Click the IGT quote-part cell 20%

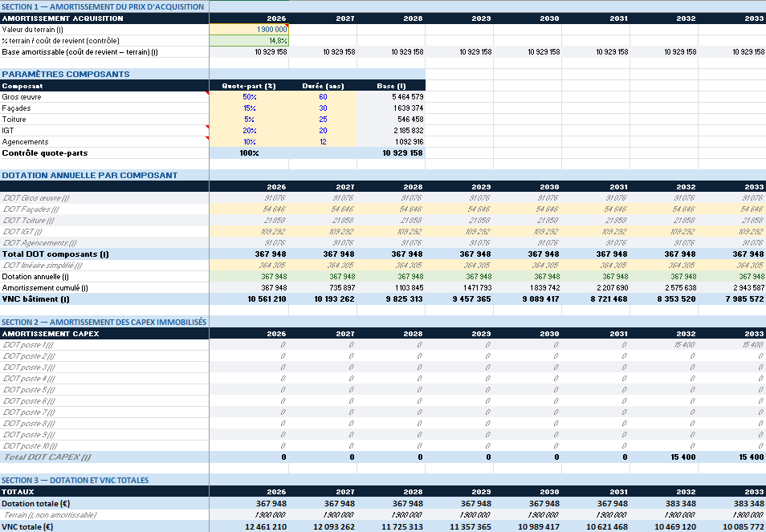coord(249,130)
